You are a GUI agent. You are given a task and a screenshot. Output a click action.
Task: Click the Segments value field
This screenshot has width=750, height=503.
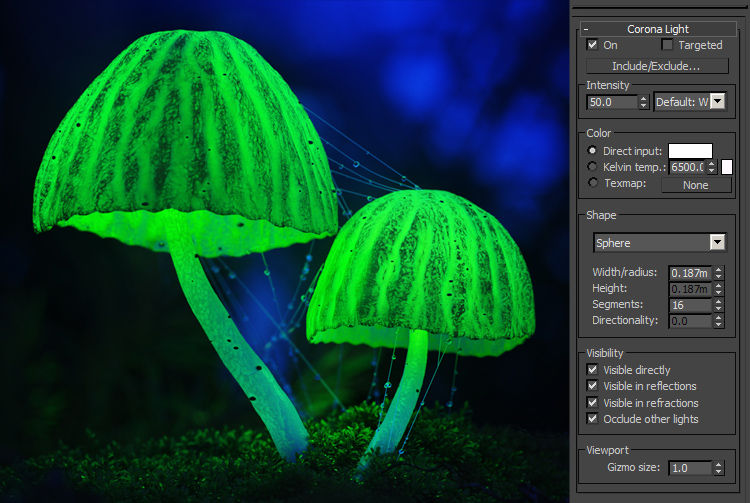(x=690, y=305)
